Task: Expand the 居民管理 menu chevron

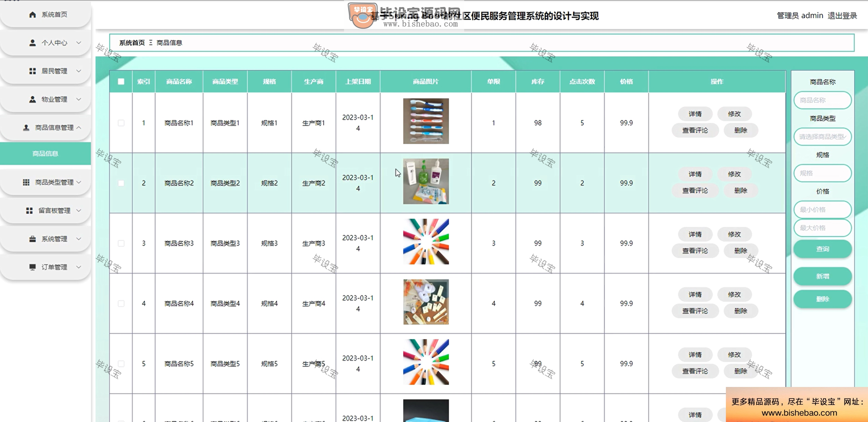Action: click(78, 71)
